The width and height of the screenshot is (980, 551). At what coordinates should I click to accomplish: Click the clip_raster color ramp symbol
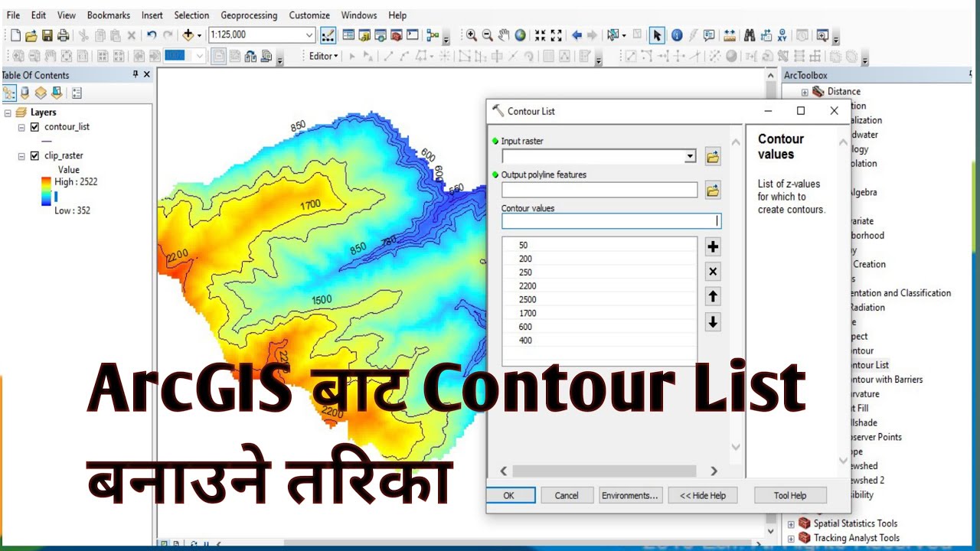pos(47,192)
